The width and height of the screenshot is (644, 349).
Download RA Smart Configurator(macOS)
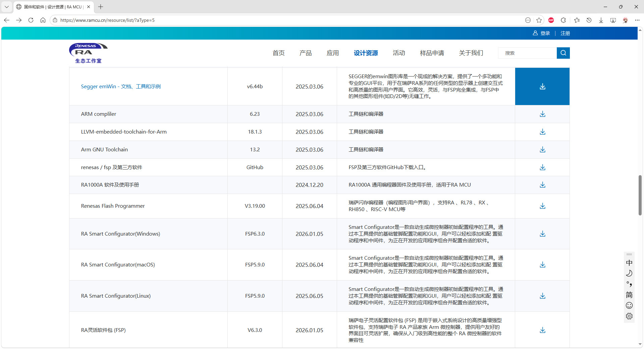point(542,265)
